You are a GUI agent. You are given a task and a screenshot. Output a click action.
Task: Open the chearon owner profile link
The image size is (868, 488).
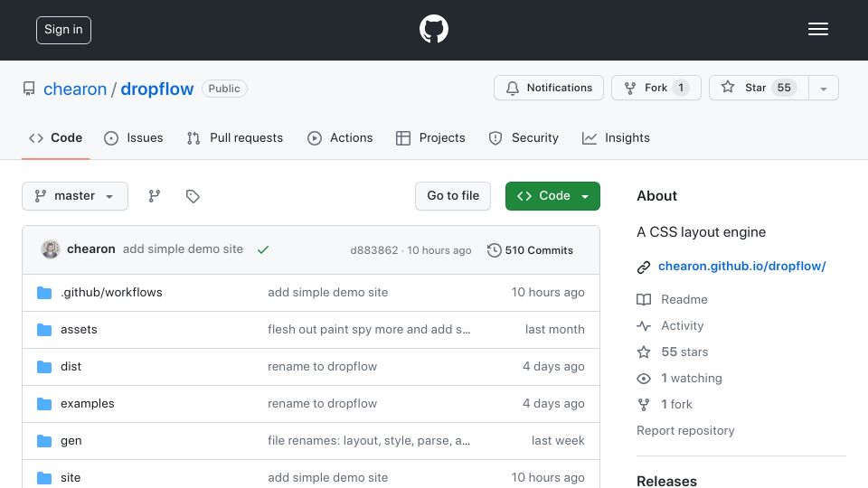(75, 89)
